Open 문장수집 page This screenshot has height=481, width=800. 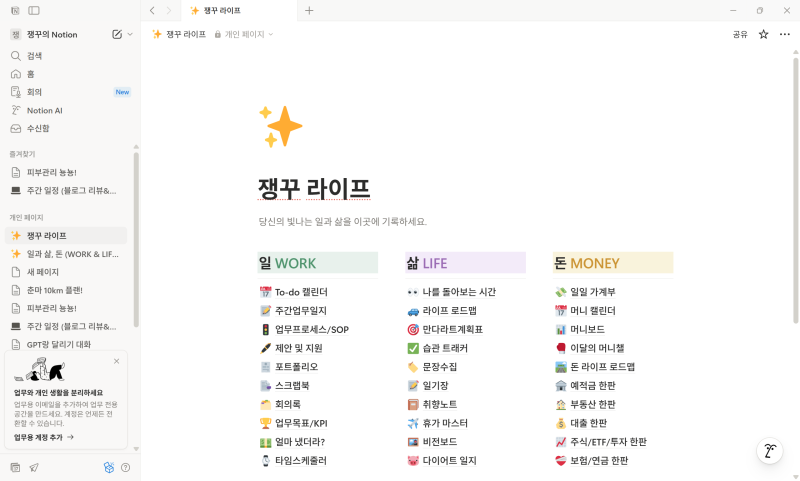click(433, 367)
